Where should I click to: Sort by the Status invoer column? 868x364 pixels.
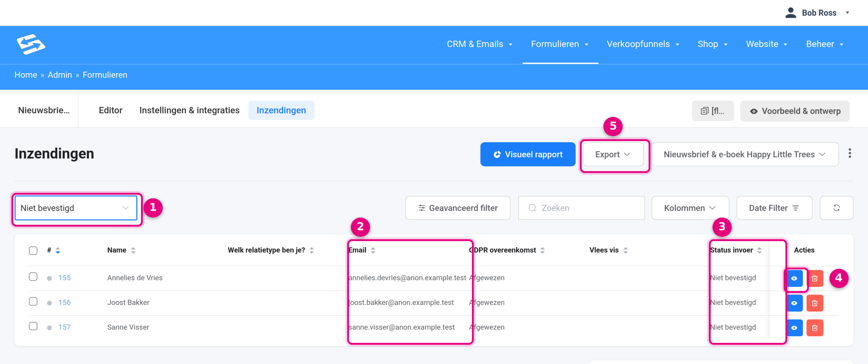[x=759, y=250]
